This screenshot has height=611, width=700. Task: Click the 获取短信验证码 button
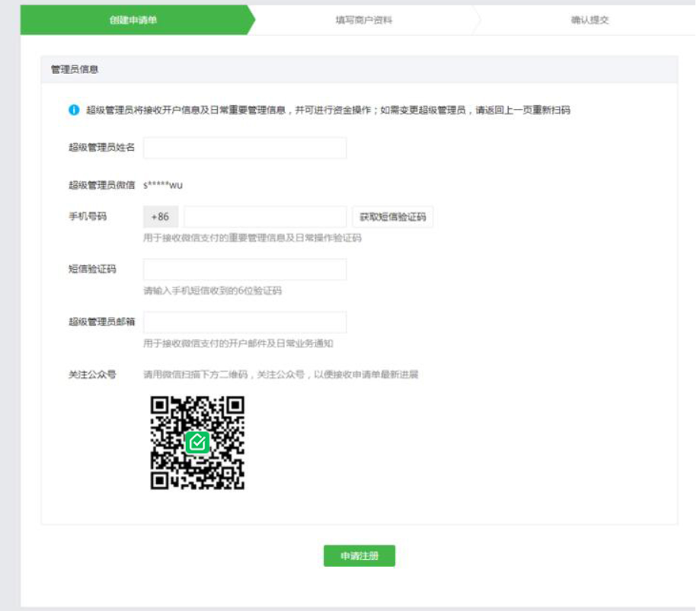tap(393, 217)
